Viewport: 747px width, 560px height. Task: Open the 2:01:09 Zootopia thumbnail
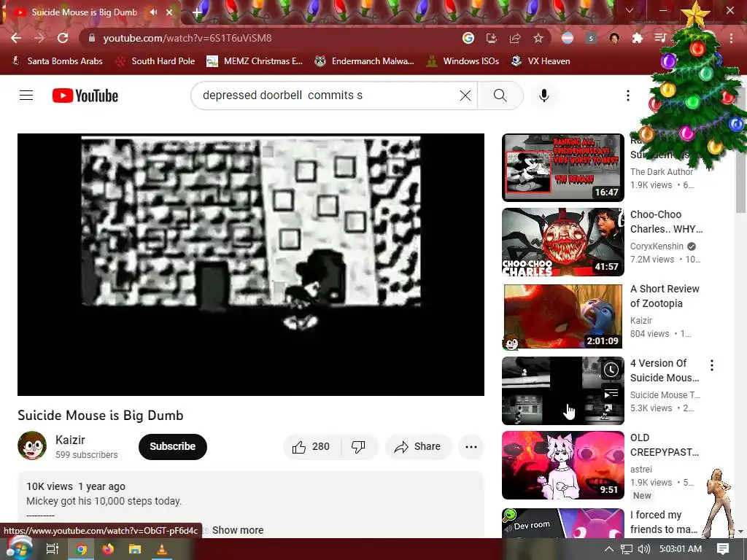pyautogui.click(x=563, y=316)
